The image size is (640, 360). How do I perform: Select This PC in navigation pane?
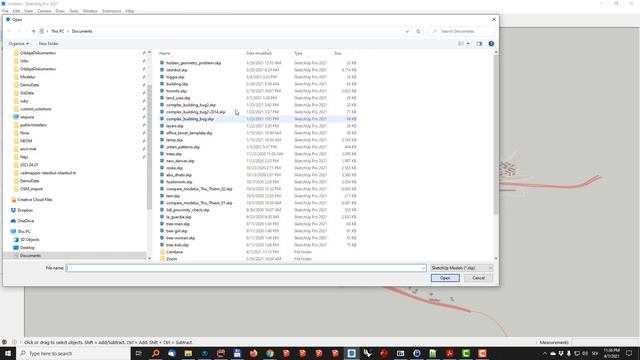coord(24,232)
